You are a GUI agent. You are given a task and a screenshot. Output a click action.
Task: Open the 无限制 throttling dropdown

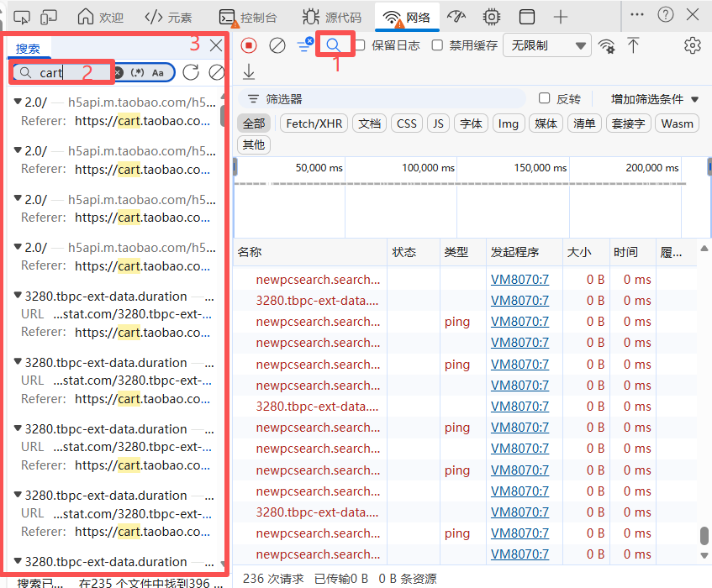[x=546, y=45]
